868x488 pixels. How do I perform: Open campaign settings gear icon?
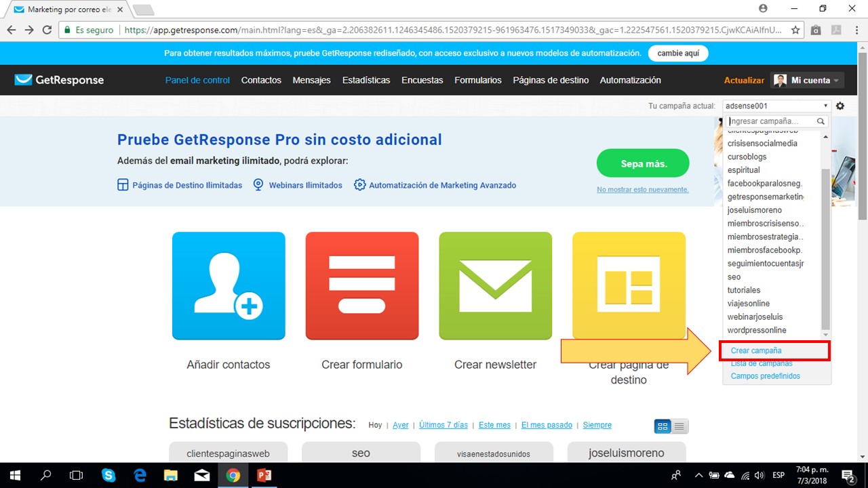click(x=840, y=106)
